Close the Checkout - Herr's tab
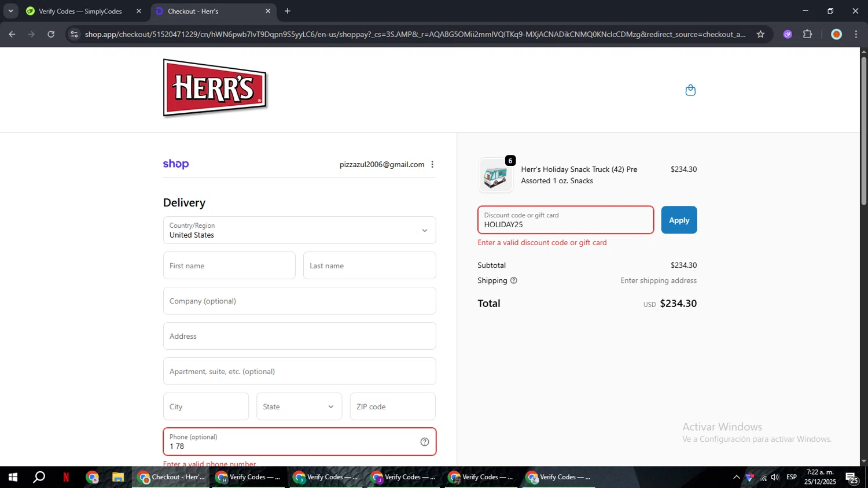 [x=268, y=11]
